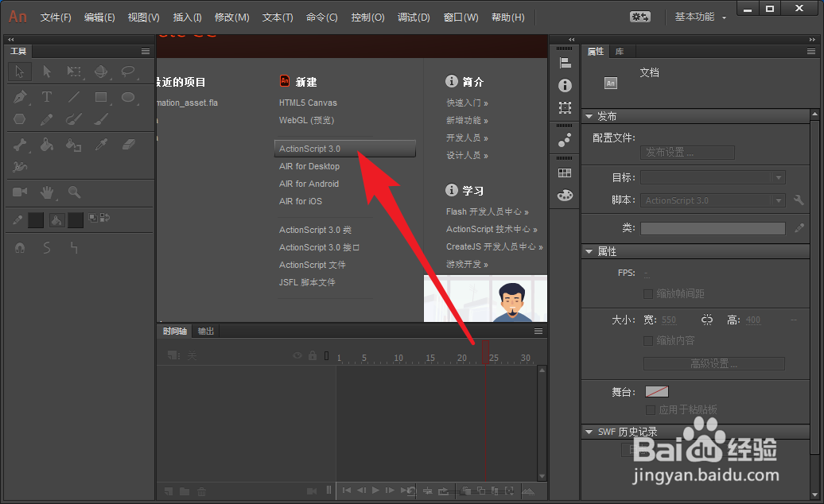Open the 修改(M) menu
The image size is (824, 504).
(x=231, y=17)
